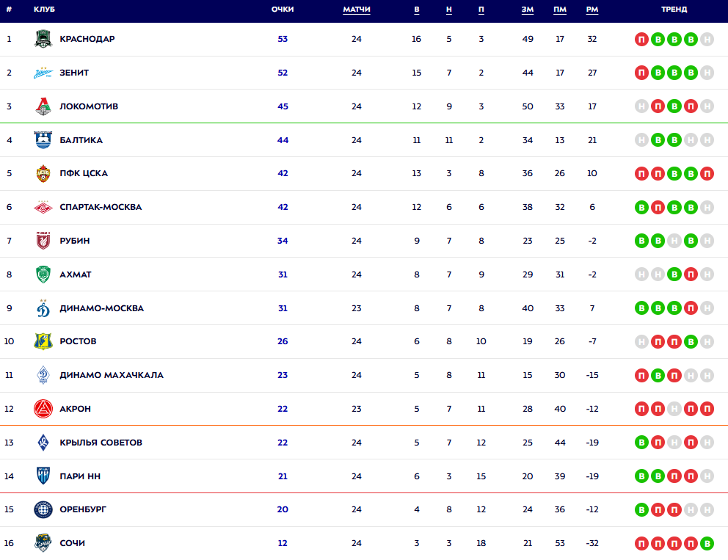Select the Акрон red circle logo
Screen dimensions: 728x560
tap(43, 409)
